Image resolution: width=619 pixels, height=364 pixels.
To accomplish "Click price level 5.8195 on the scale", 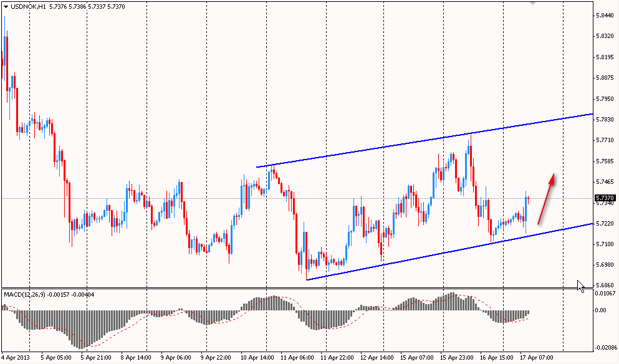I will [605, 57].
